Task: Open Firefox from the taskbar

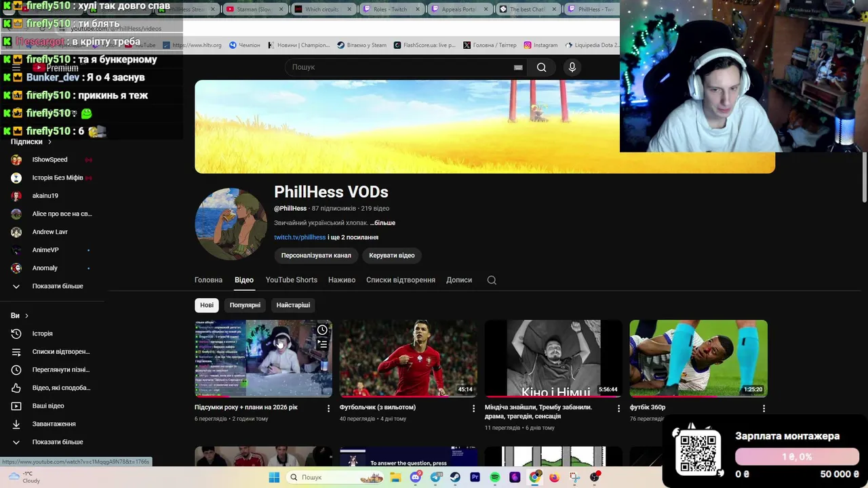Action: point(555,477)
